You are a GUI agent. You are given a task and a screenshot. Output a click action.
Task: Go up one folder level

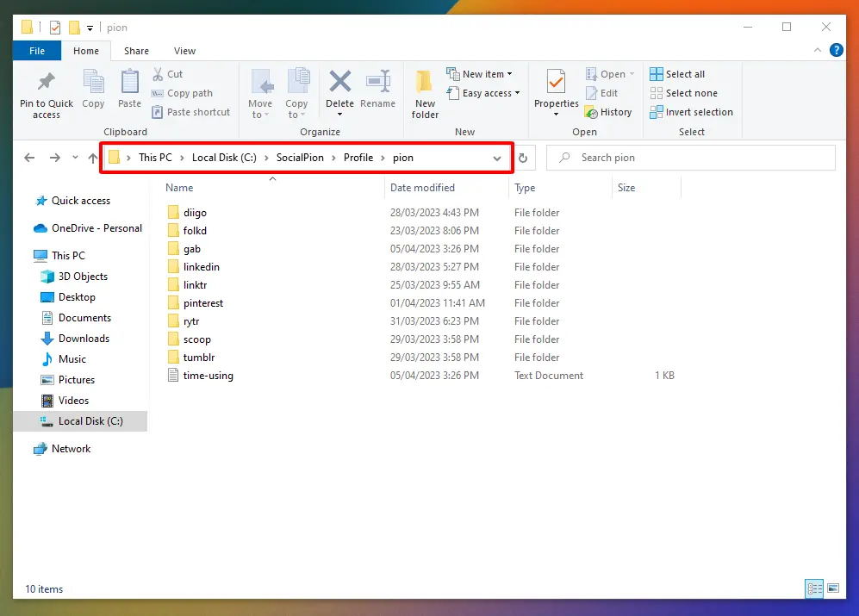(92, 158)
